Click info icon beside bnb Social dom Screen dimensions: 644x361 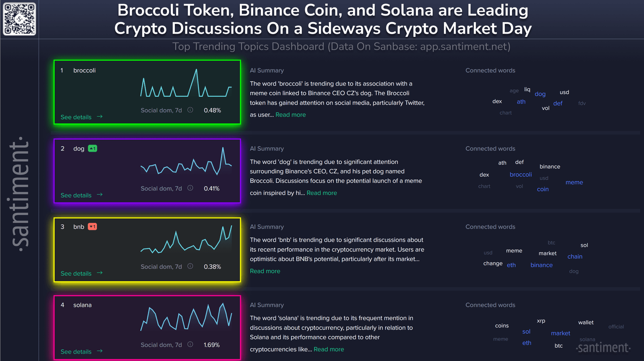point(190,266)
